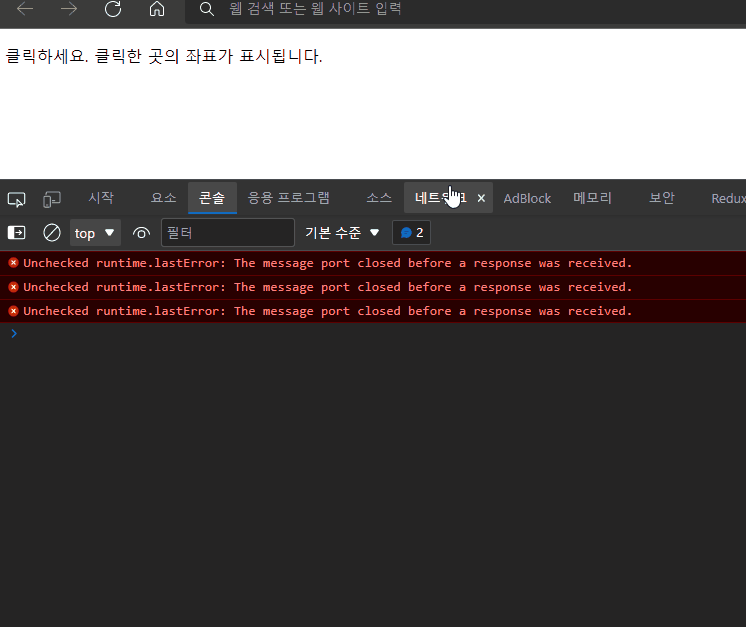
Task: Click the browser back arrow
Action: 25,9
